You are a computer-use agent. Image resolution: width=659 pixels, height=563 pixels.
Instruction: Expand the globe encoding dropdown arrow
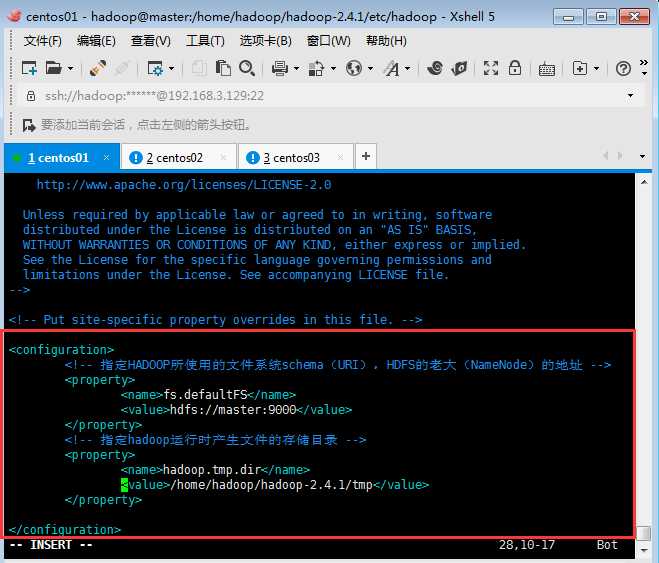click(370, 68)
